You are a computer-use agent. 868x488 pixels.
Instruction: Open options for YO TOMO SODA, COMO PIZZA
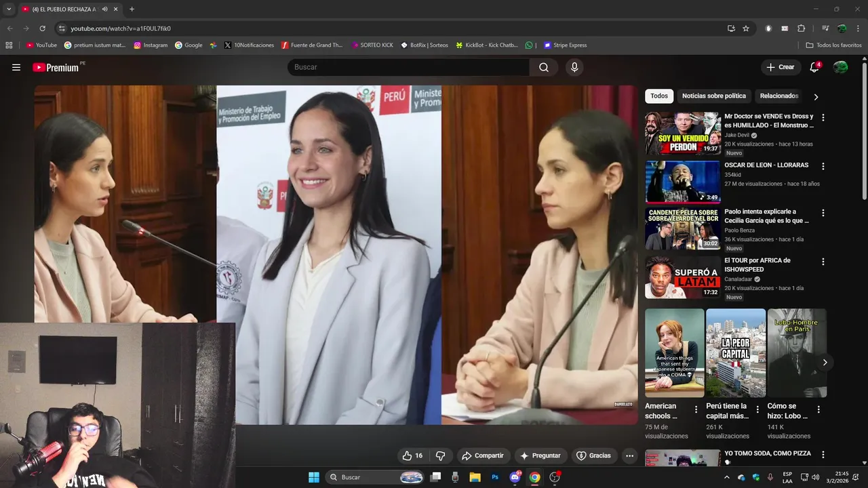(823, 455)
